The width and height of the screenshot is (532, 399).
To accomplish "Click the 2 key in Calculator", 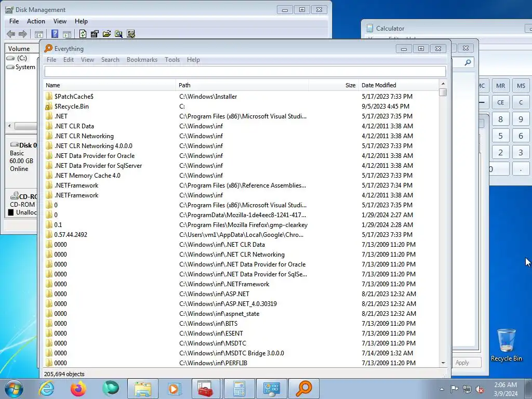I will (x=500, y=152).
